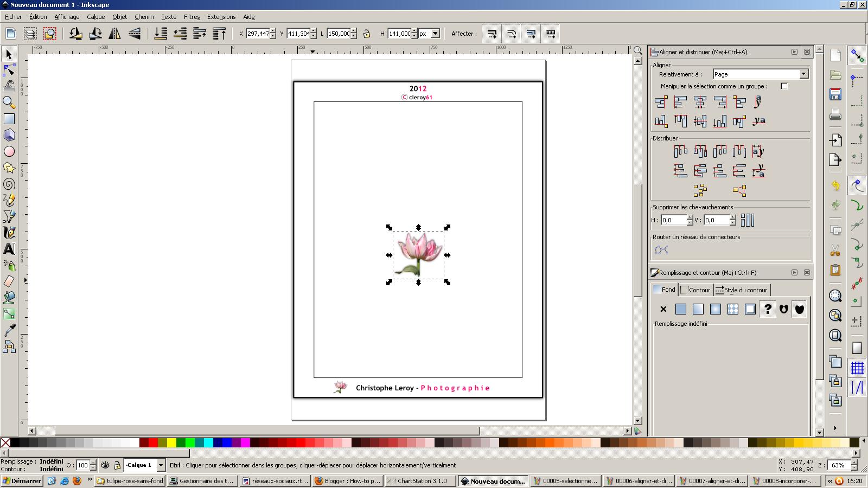This screenshot has height=488, width=868.
Task: Select the Eyedropper color picker tool
Action: 9,330
